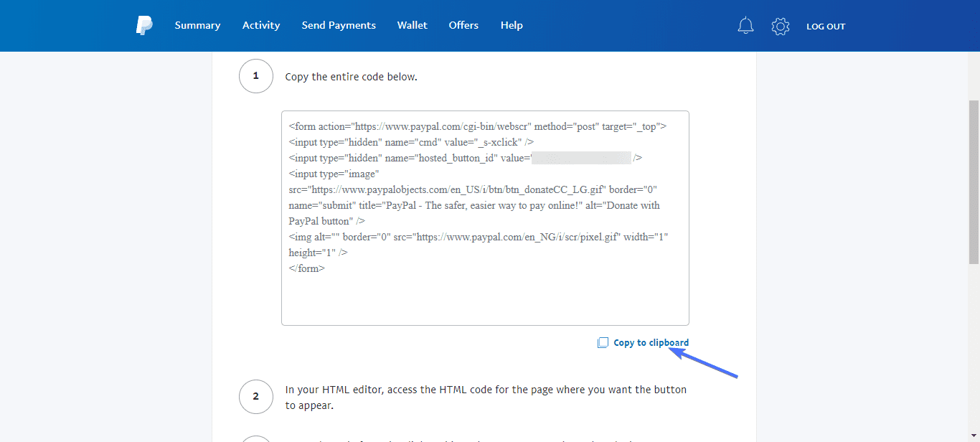Click the <form action= opening line
This screenshot has height=442, width=980.
478,126
